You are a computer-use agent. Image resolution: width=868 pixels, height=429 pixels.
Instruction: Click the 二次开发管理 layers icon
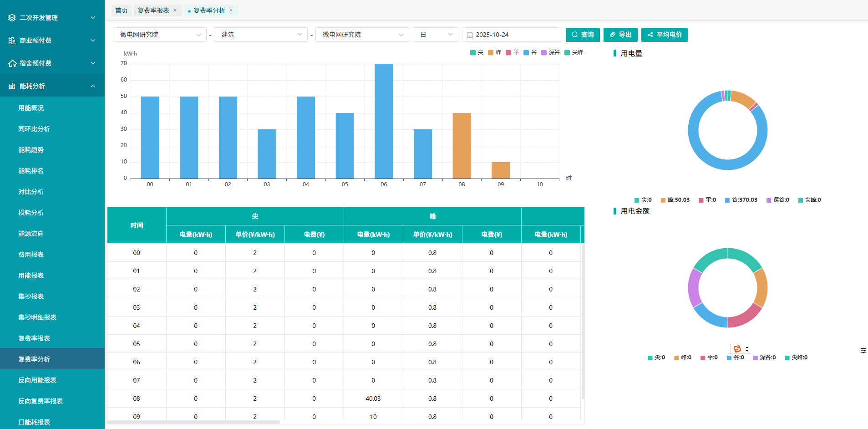point(12,18)
